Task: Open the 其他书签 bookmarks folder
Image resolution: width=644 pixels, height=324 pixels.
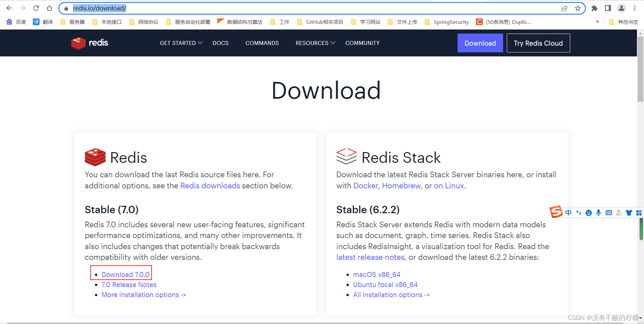Action: (623, 22)
